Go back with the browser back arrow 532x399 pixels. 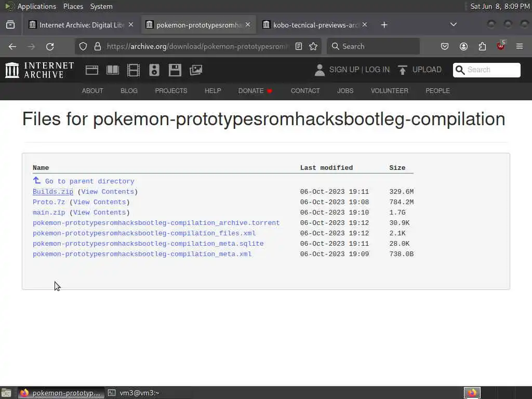tap(12, 46)
